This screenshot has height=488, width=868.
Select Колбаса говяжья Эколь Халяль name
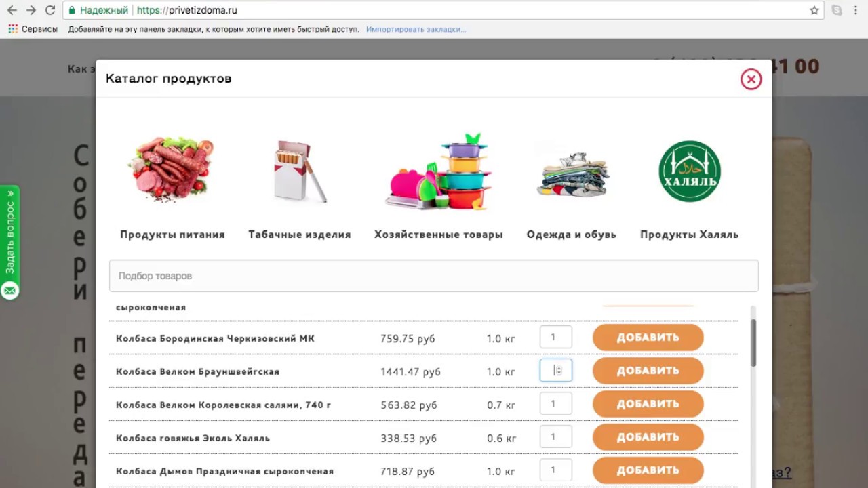pos(193,438)
